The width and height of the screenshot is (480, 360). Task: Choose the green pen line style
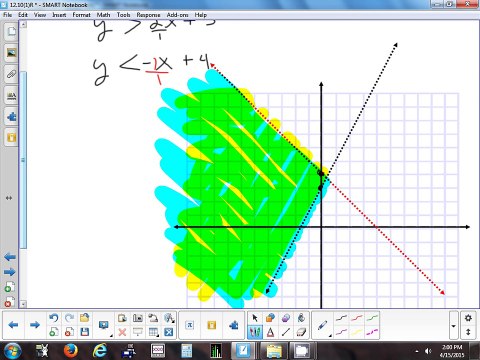pyautogui.click(x=372, y=318)
